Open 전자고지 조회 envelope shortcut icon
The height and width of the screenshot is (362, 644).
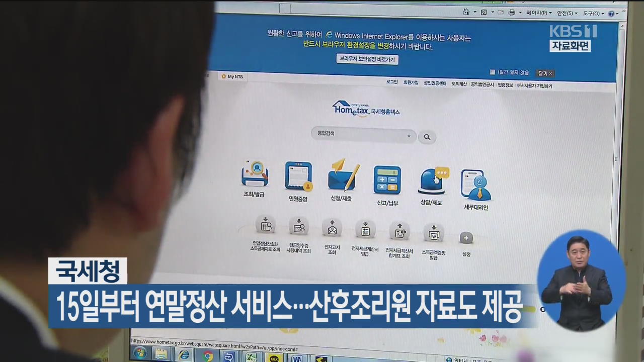point(332,228)
